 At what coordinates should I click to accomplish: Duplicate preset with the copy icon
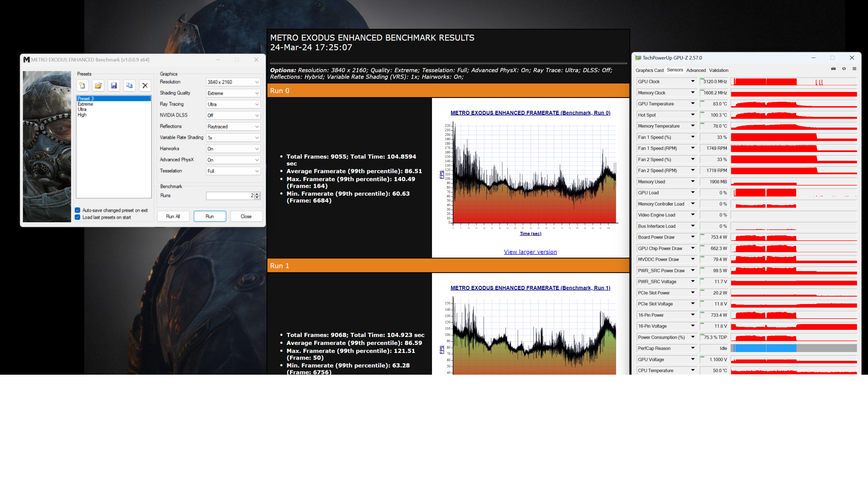(129, 85)
